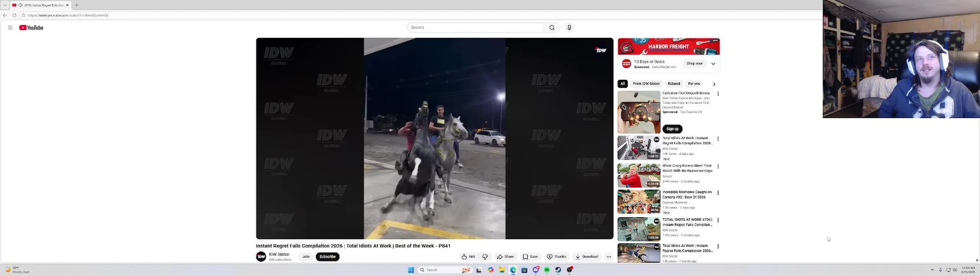Screen dimensions: 980x276
Task: Open Incredible Moments Caught on Camera thumbnail
Action: (639, 202)
